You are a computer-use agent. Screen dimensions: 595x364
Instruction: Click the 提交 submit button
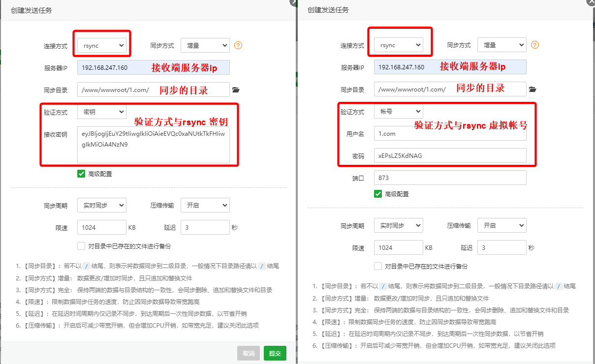(x=275, y=353)
